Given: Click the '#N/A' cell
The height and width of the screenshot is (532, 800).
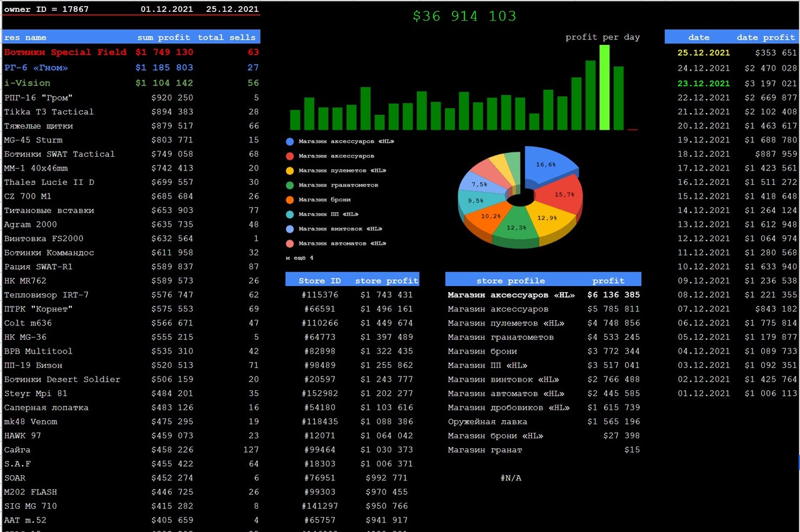Looking at the screenshot, I should [x=511, y=478].
